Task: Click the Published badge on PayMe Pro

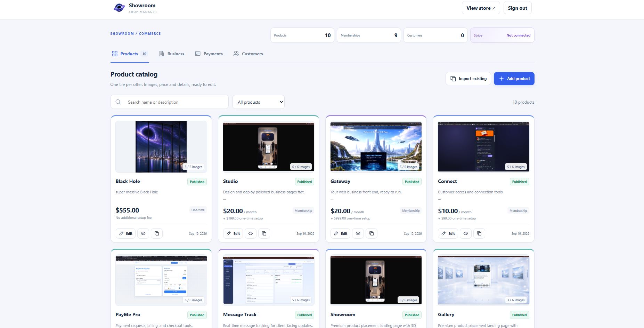Action: coord(197,315)
